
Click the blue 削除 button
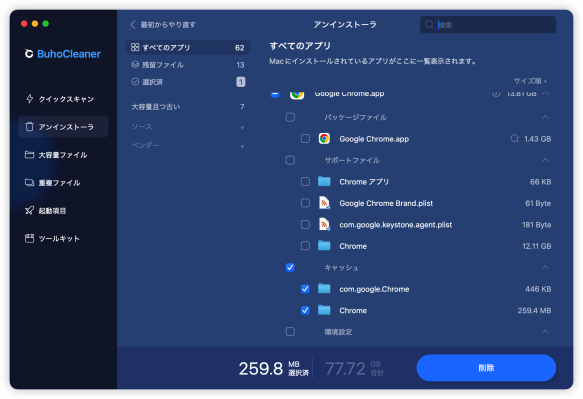[x=486, y=368]
